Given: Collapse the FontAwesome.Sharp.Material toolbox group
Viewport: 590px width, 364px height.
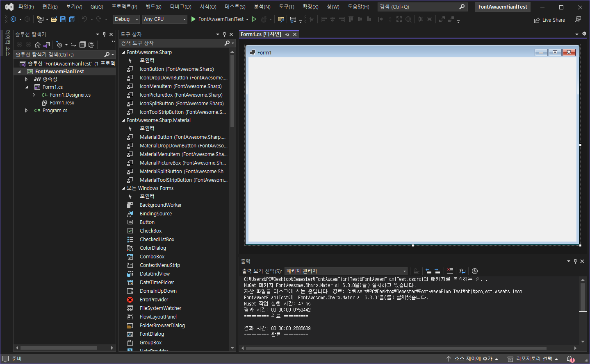Looking at the screenshot, I should tap(123, 120).
